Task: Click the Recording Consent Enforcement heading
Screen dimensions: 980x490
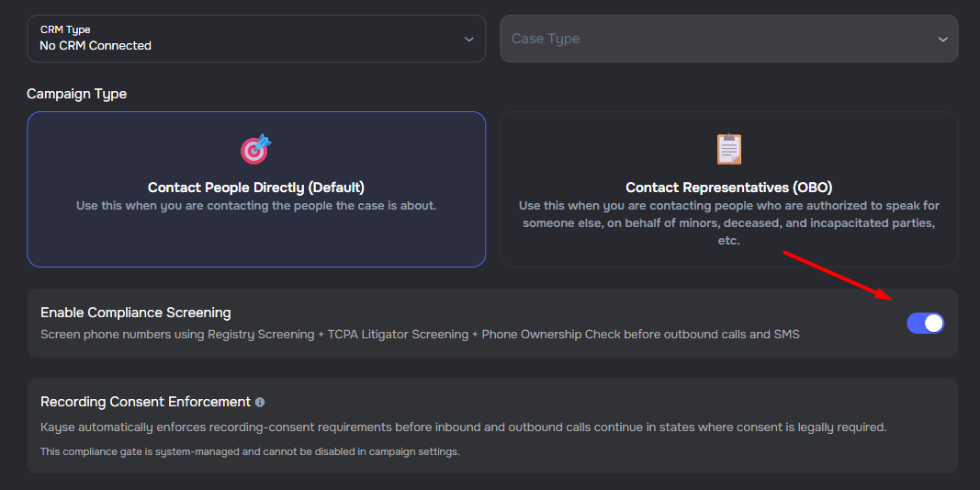Action: coord(145,402)
